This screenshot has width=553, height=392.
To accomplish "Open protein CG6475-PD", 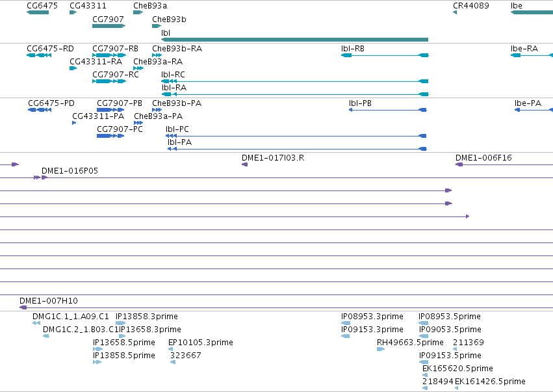I will click(x=40, y=110).
